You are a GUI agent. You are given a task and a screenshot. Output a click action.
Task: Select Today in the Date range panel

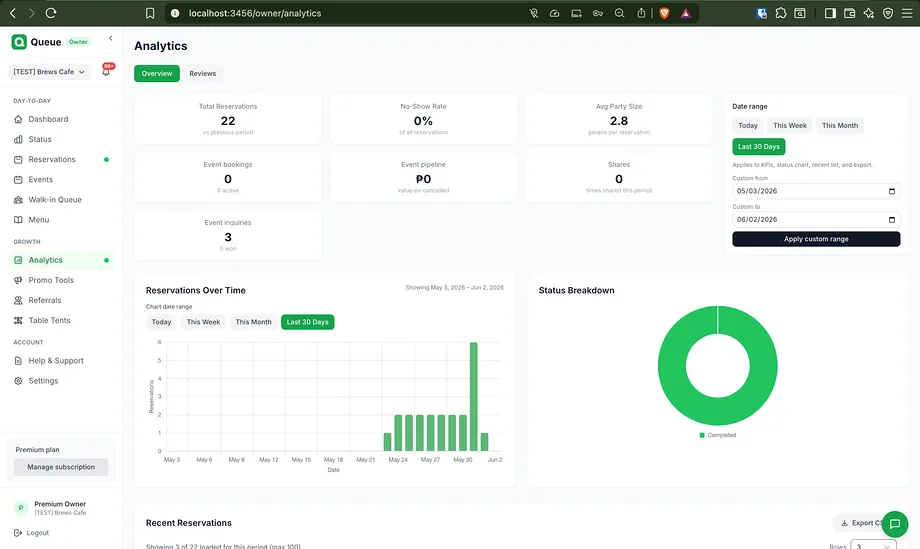pos(748,126)
